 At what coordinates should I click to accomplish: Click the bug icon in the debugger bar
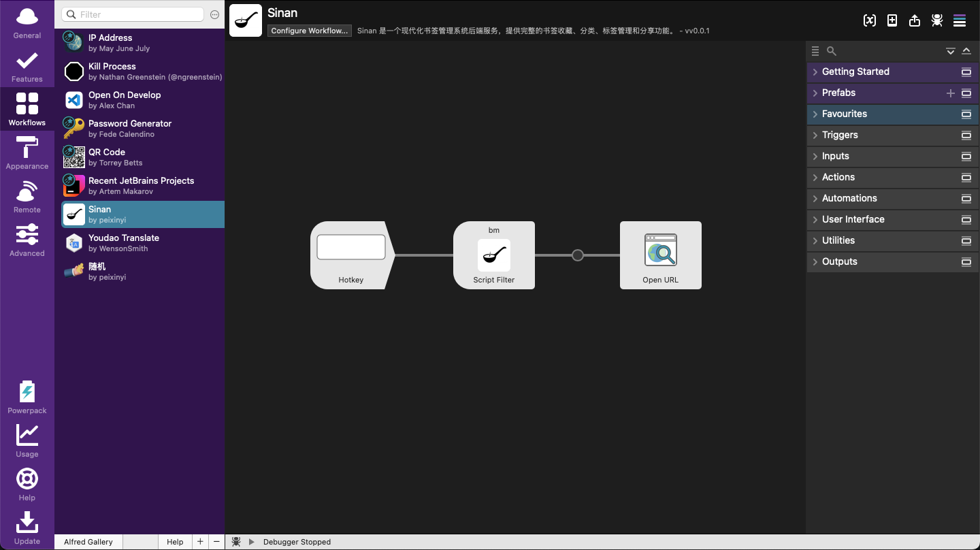(x=236, y=542)
